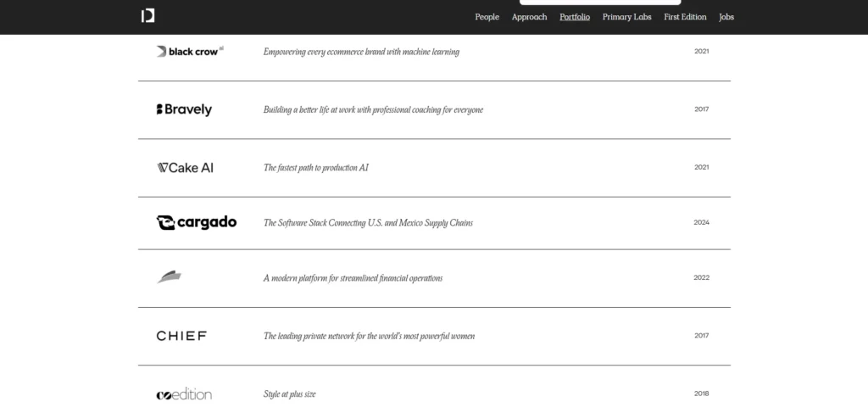Open the Jobs page
The height and width of the screenshot is (413, 868).
pyautogui.click(x=726, y=17)
